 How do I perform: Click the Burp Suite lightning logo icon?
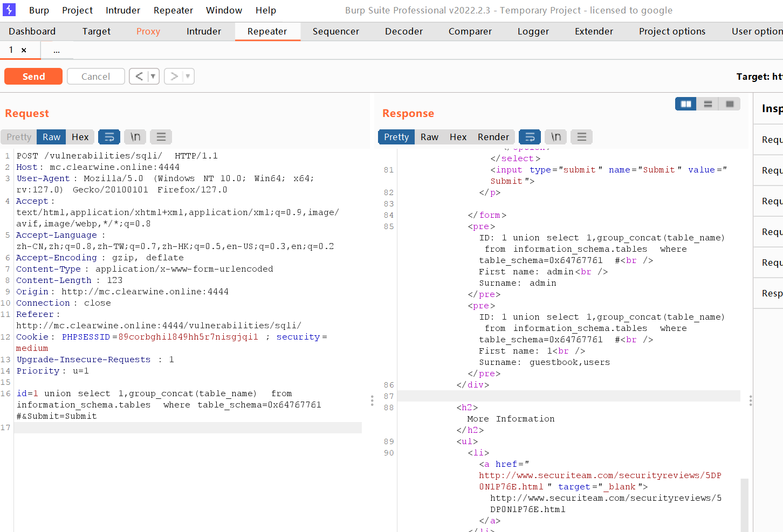9,10
